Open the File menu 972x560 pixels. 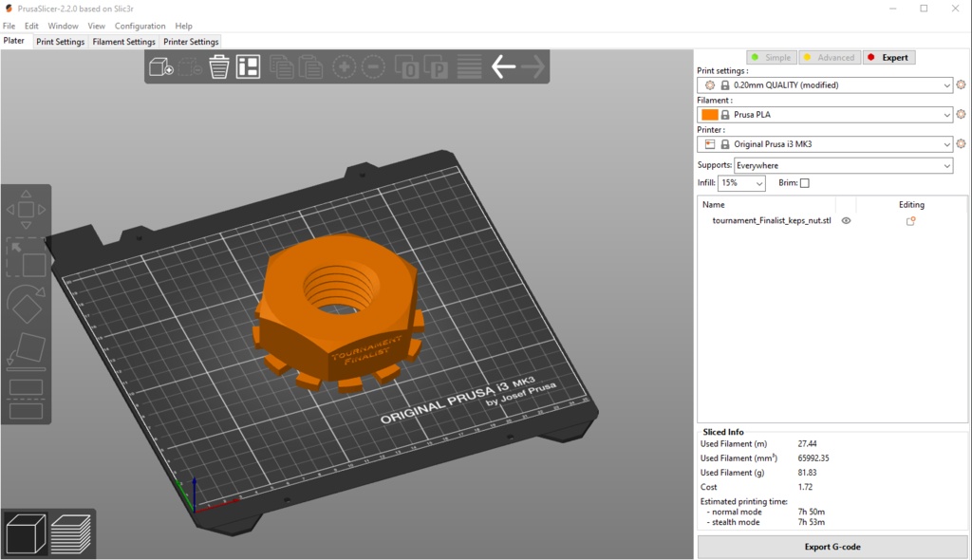pos(9,26)
